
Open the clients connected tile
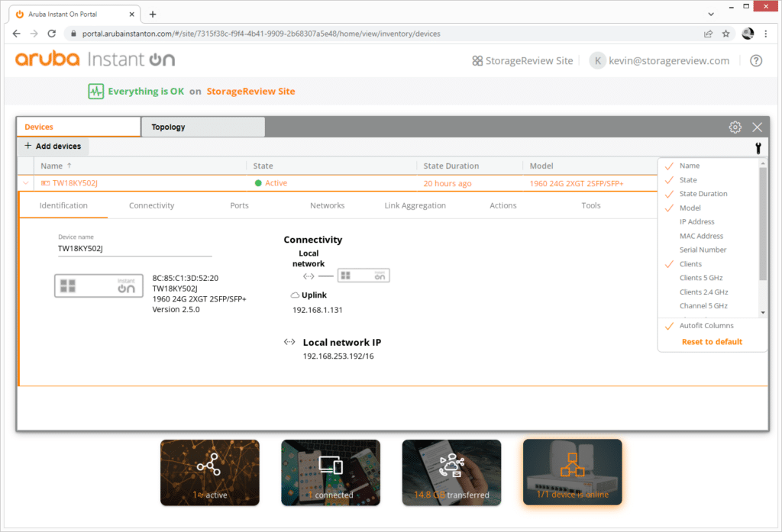click(x=331, y=472)
